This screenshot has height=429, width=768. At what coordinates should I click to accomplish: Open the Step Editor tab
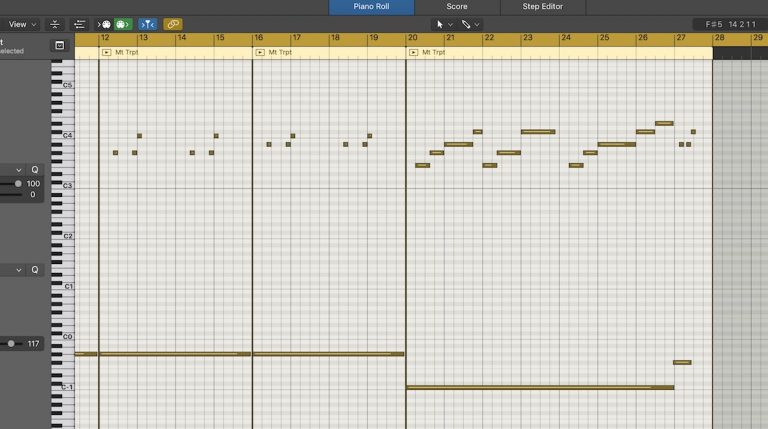coord(543,7)
